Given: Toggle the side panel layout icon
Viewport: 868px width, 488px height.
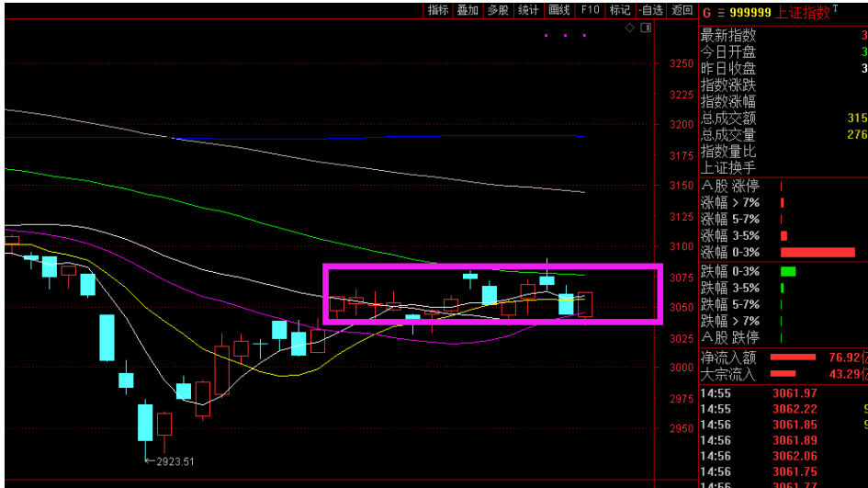Looking at the screenshot, I should click(646, 28).
